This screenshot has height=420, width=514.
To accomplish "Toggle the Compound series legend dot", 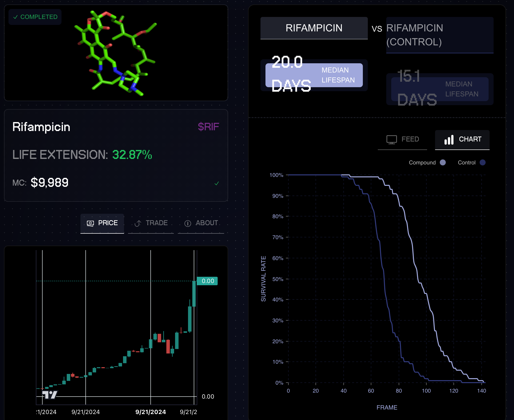I will (x=443, y=162).
